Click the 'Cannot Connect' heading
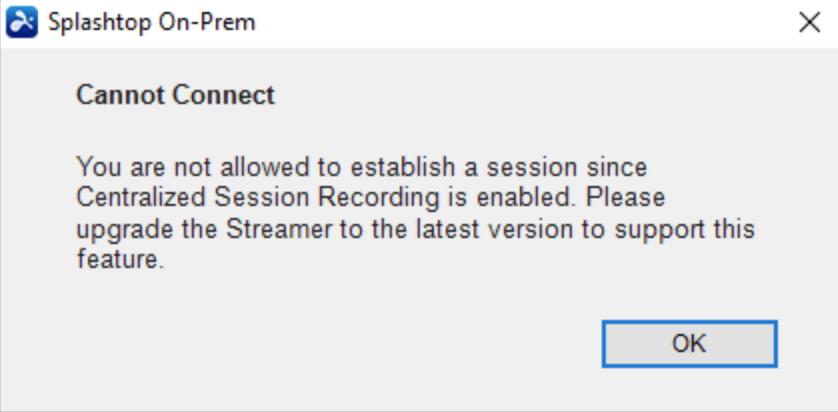838x412 pixels. tap(175, 96)
